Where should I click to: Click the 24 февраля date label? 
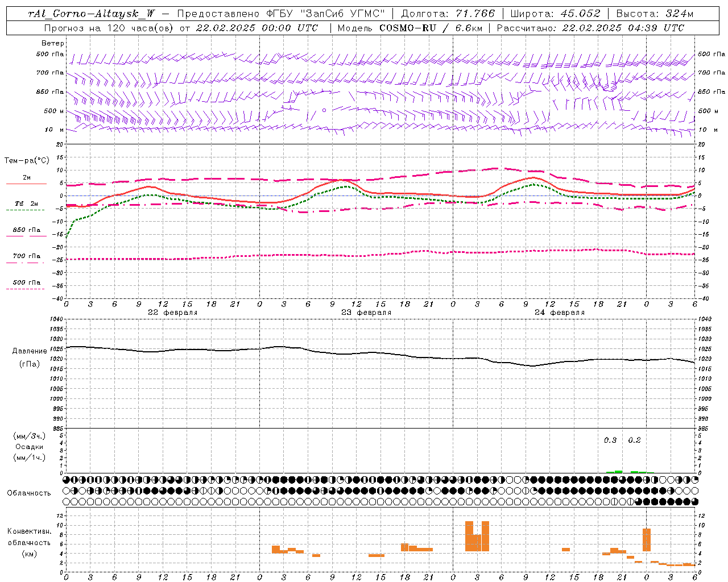click(x=560, y=313)
